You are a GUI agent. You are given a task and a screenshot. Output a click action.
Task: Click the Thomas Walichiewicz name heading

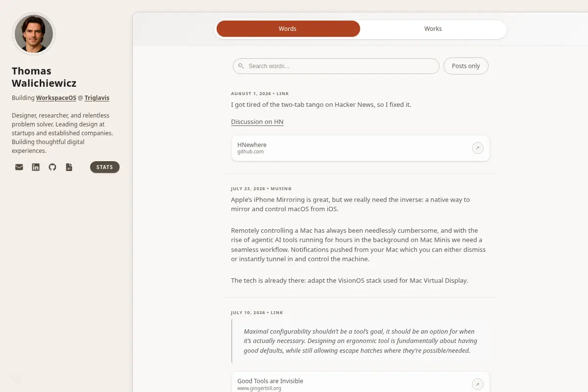[x=44, y=77]
